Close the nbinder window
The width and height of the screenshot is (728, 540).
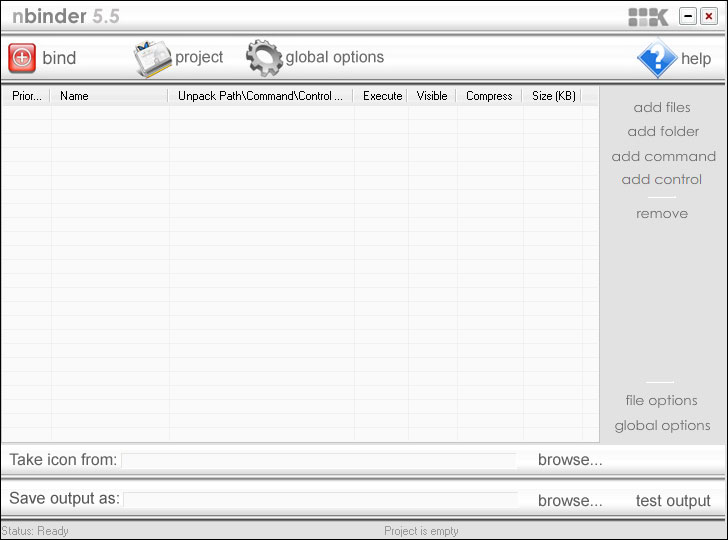click(708, 17)
